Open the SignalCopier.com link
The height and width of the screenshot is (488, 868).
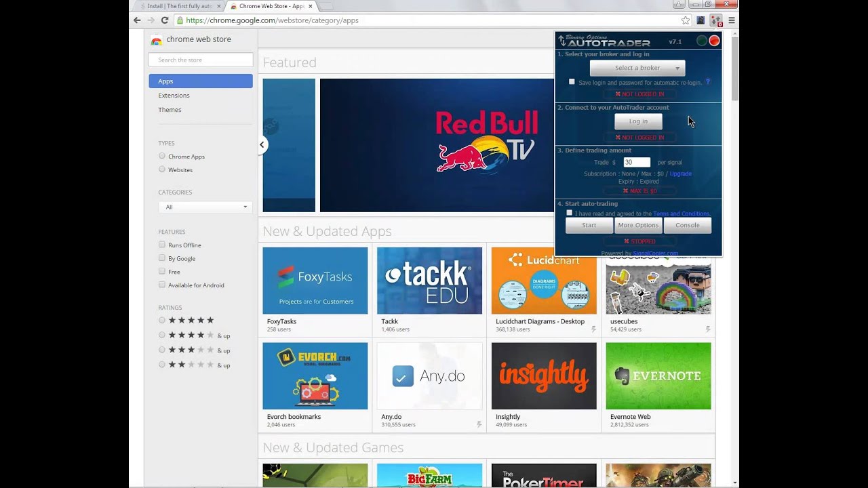click(x=655, y=253)
